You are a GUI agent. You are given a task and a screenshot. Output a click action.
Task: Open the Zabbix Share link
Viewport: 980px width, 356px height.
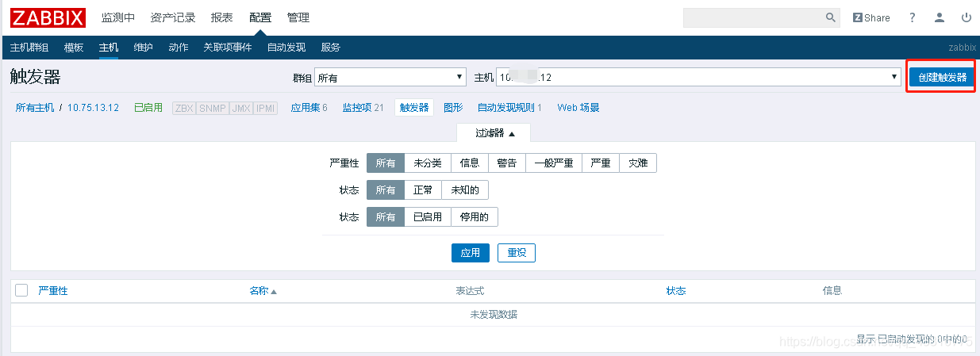click(871, 17)
